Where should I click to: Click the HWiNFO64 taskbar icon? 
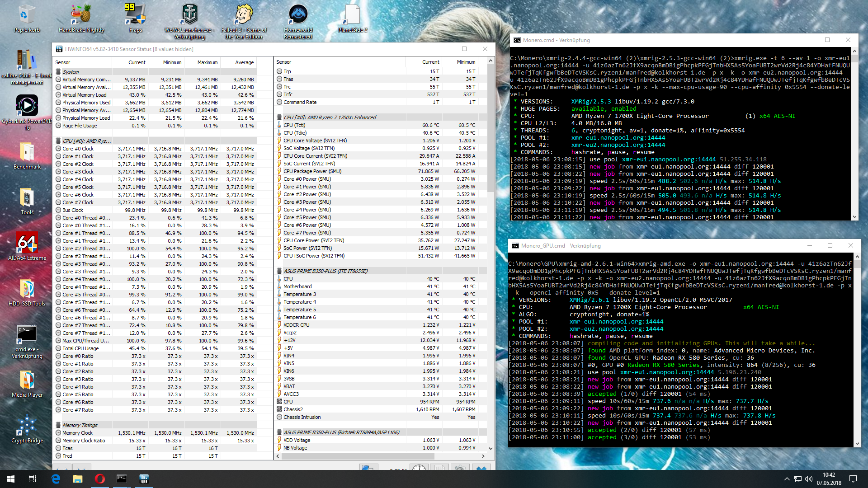[x=144, y=479]
